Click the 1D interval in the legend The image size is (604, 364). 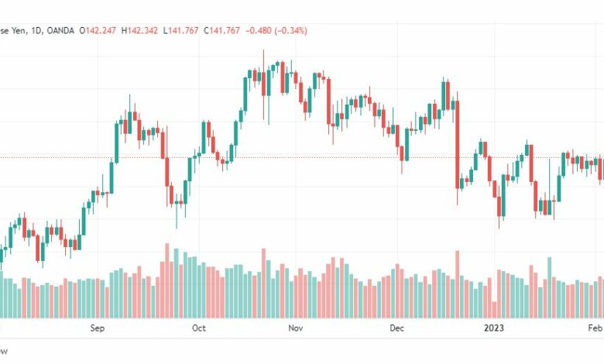(36, 30)
